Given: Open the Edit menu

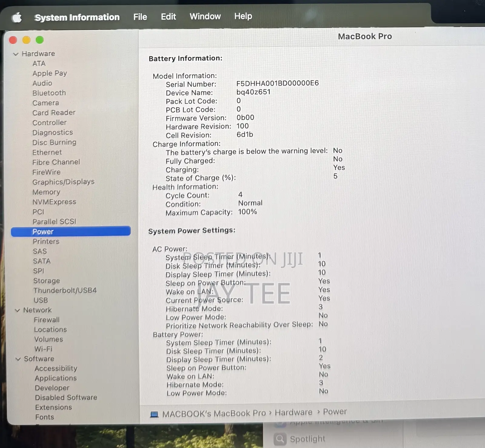Looking at the screenshot, I should pyautogui.click(x=168, y=16).
